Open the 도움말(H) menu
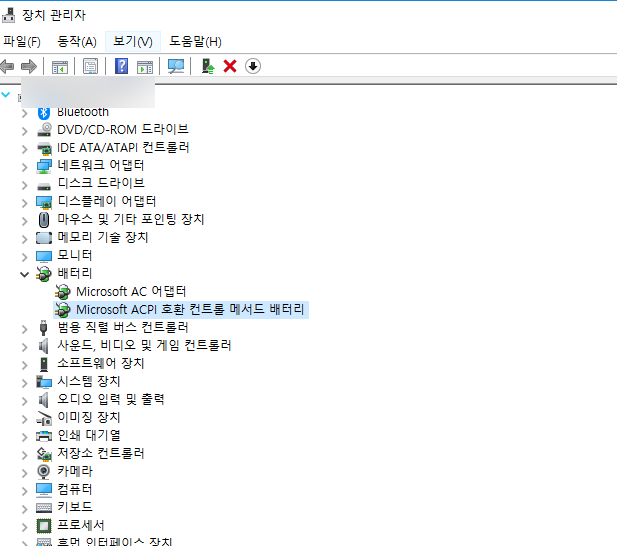This screenshot has height=546, width=617. click(x=195, y=41)
